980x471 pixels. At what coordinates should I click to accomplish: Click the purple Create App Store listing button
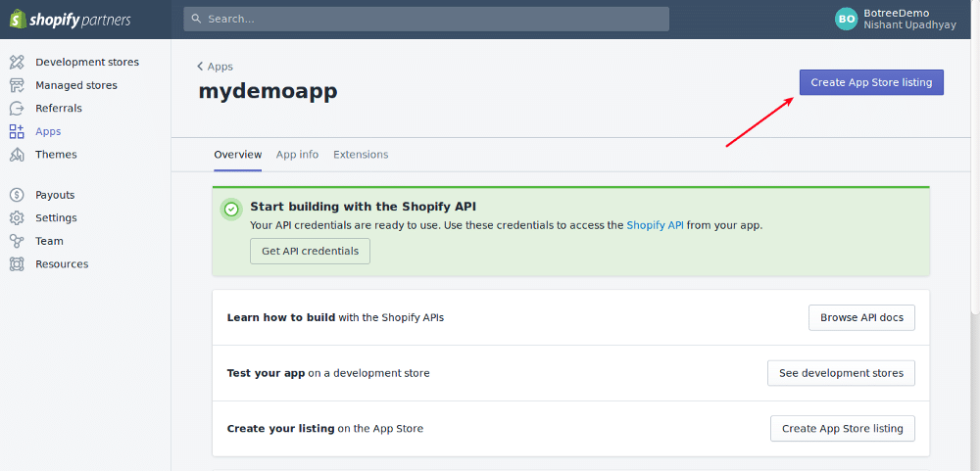pos(871,82)
